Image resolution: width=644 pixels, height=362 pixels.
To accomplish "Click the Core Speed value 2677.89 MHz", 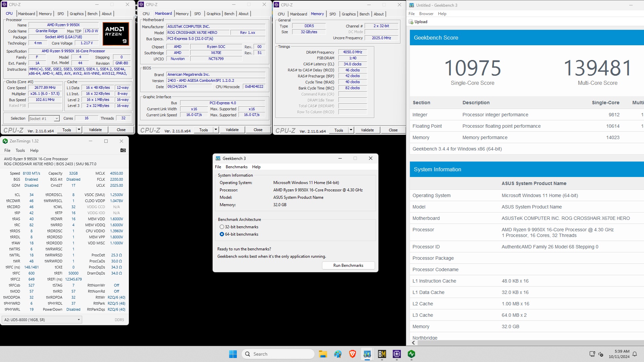I will point(45,87).
